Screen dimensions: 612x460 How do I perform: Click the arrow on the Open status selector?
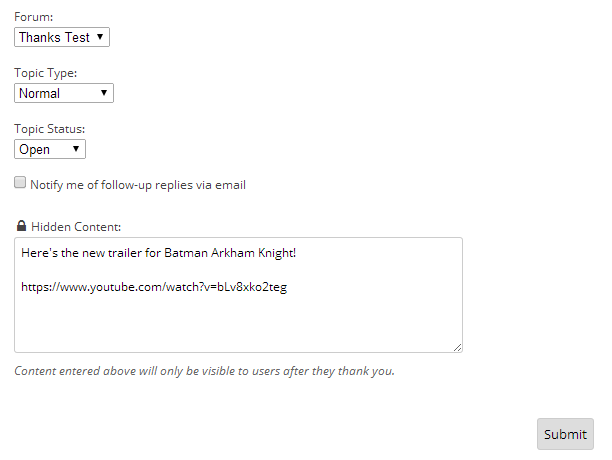tap(76, 149)
